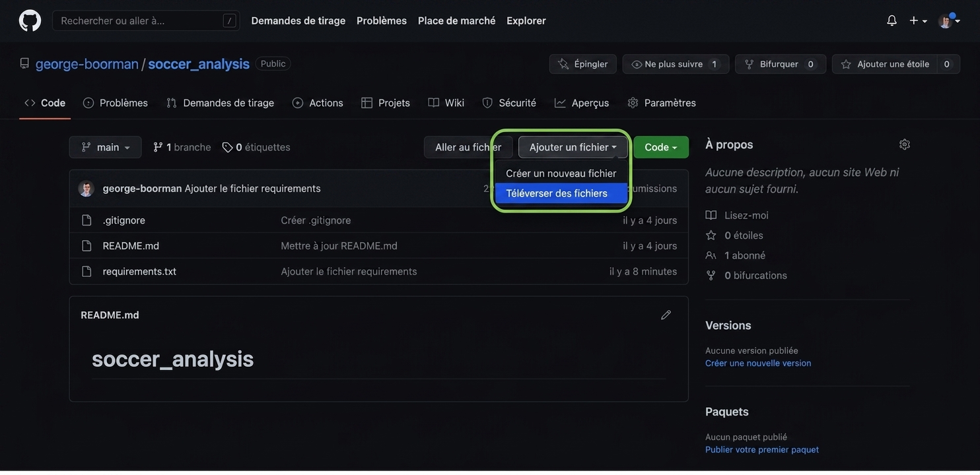Click the eye icon on Ne plus suivre
This screenshot has height=475, width=980.
click(637, 64)
